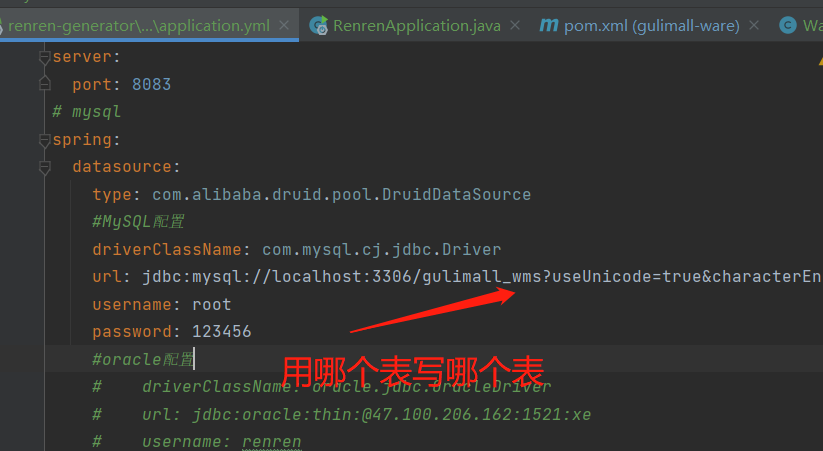The height and width of the screenshot is (451, 823).
Task: Click localhost:3306 in the jdbc url
Action: coord(341,277)
